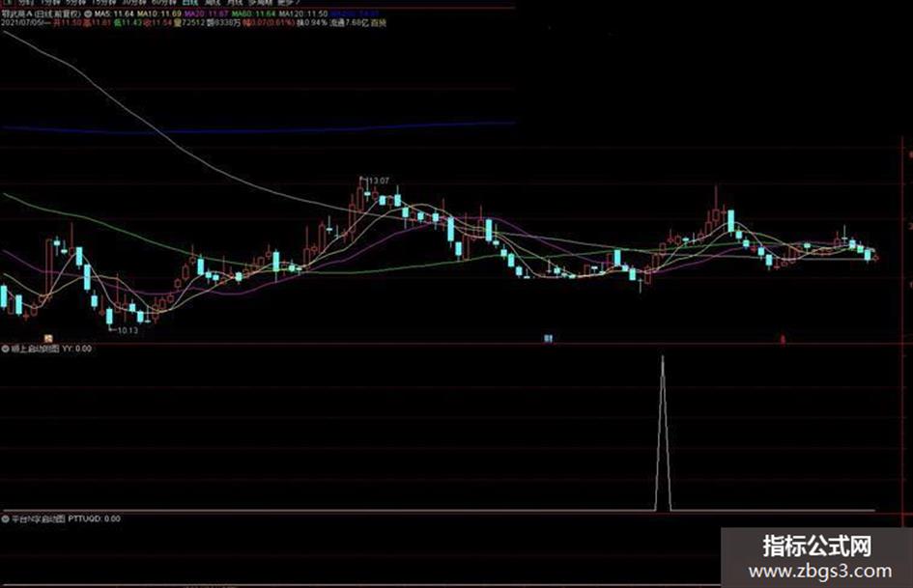Click the 13.07 high price label
The width and height of the screenshot is (913, 588).
(x=379, y=182)
